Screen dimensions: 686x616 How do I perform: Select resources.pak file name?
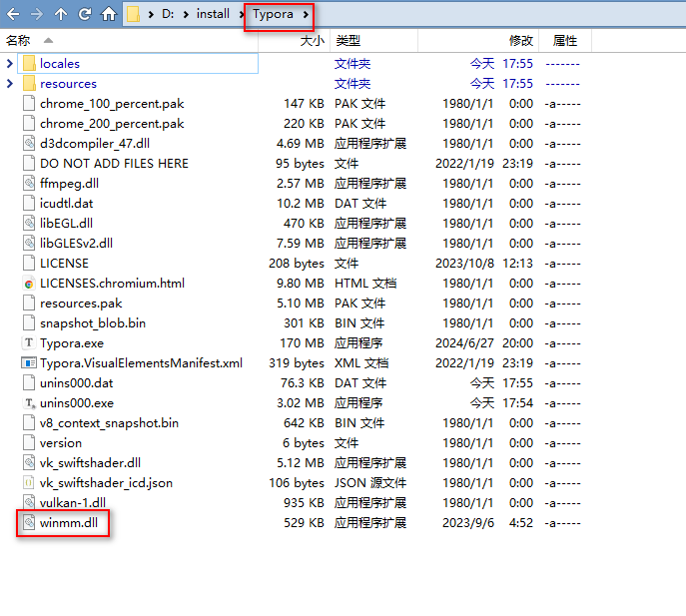pos(81,304)
